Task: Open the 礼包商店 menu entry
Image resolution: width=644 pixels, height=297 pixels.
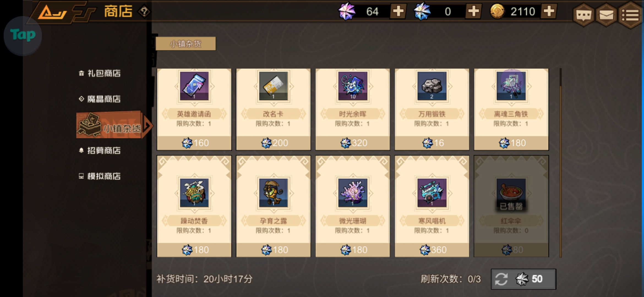Action: coord(100,73)
